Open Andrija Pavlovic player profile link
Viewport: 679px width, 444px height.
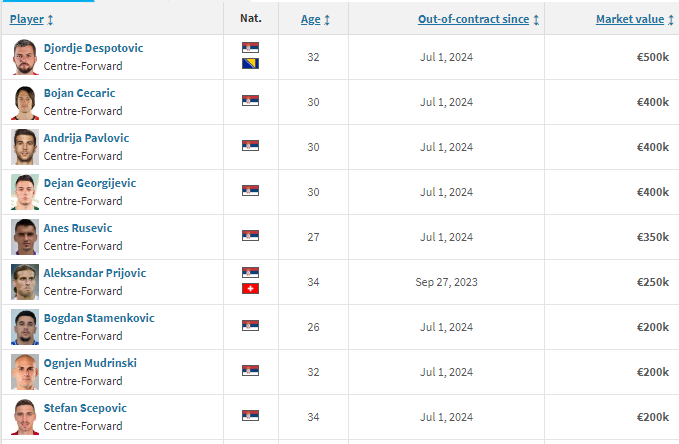tap(86, 138)
